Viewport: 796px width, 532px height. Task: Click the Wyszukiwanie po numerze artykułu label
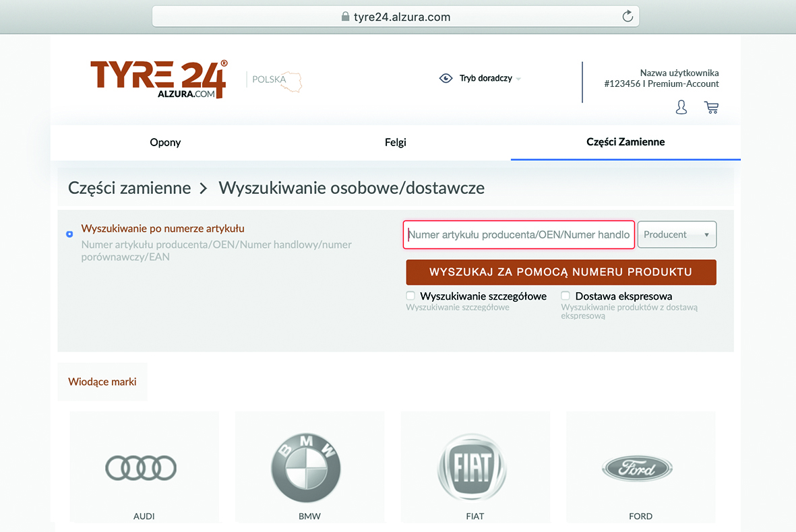(163, 229)
